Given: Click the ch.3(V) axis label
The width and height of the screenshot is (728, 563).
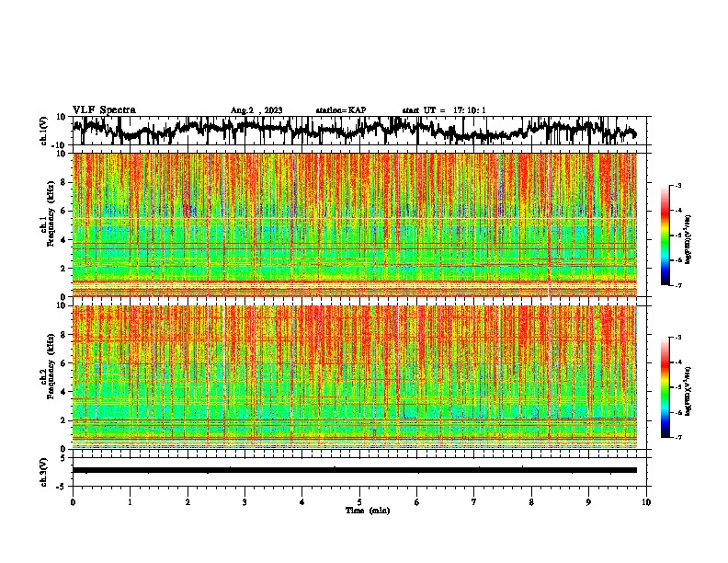Looking at the screenshot, I should pos(44,472).
